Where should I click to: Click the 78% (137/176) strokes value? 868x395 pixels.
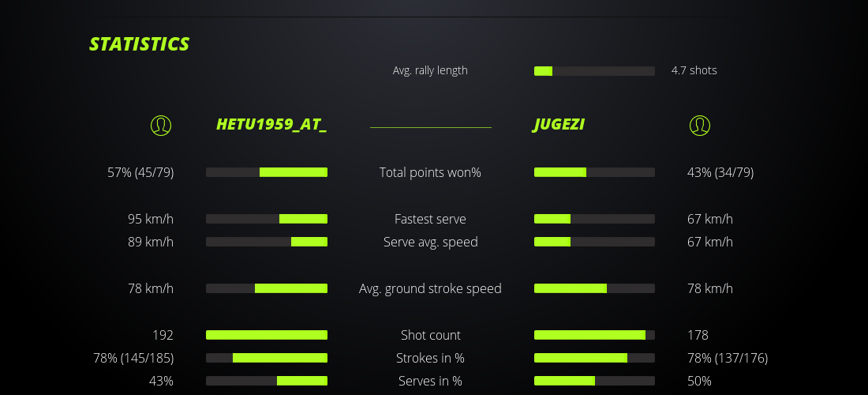[728, 358]
